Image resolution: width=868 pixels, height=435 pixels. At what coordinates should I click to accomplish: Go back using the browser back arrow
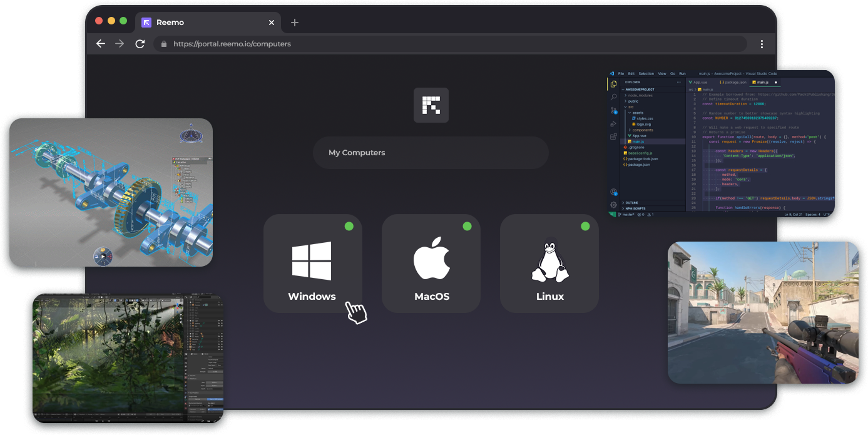pyautogui.click(x=100, y=44)
